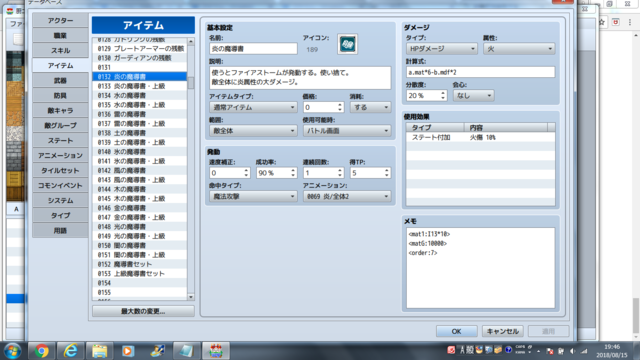Click the 価格 stepper field
This screenshot has width=640, height=360.
323,107
